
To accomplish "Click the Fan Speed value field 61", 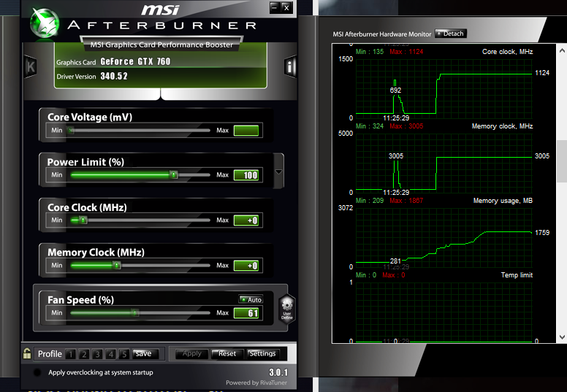I will pyautogui.click(x=246, y=313).
